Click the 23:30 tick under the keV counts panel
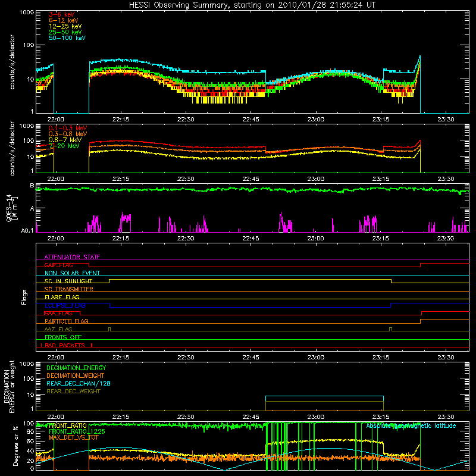Screen dimensions: 476x476 coord(446,120)
